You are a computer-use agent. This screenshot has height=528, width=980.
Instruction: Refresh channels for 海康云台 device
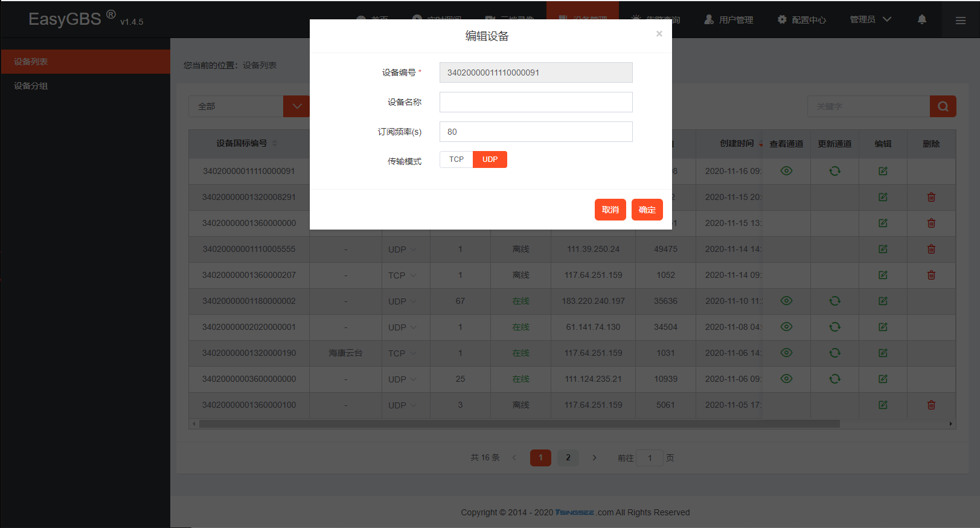point(834,353)
